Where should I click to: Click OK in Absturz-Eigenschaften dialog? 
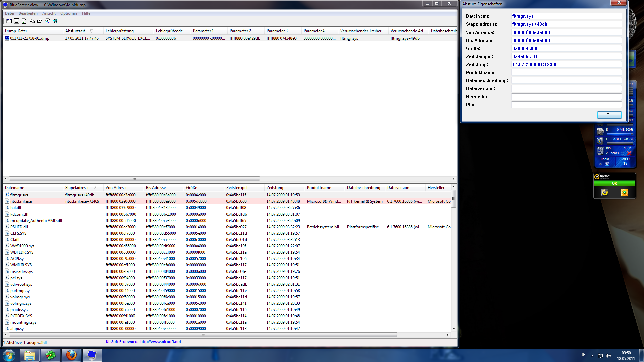609,115
